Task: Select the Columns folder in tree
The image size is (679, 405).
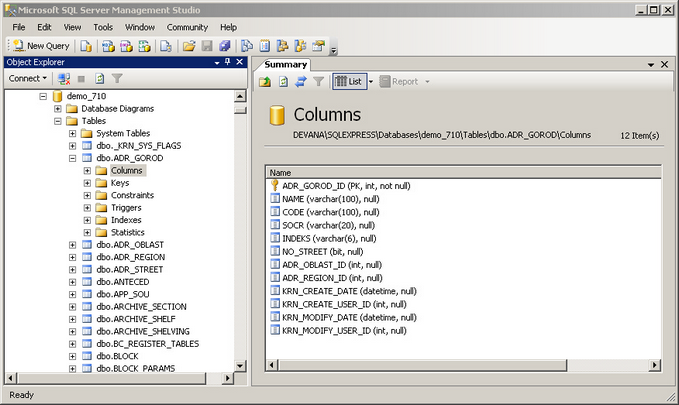Action: point(126,171)
